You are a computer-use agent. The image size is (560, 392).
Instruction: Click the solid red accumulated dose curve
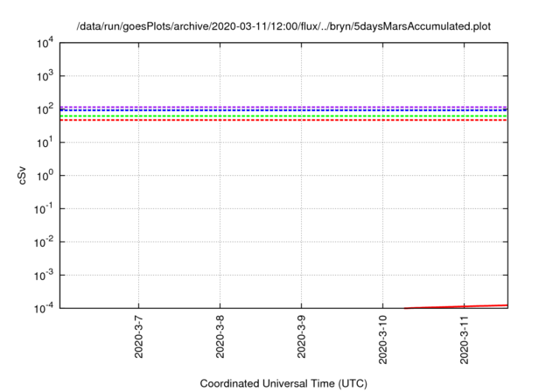pos(456,306)
